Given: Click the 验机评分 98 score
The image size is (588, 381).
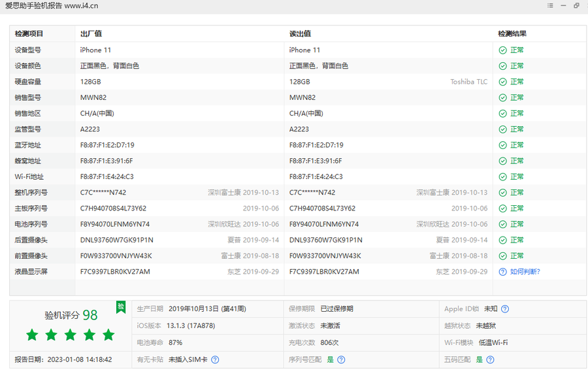Looking at the screenshot, I should pos(71,315).
